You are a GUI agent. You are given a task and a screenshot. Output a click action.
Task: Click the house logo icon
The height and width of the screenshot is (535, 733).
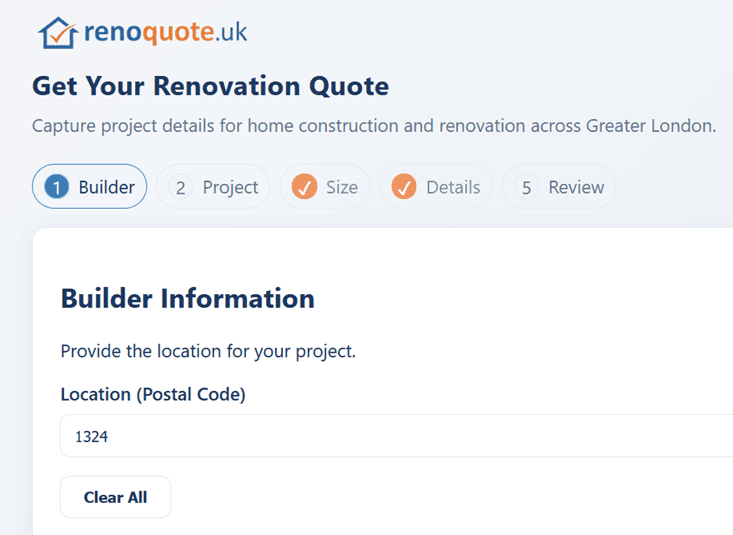coord(57,33)
